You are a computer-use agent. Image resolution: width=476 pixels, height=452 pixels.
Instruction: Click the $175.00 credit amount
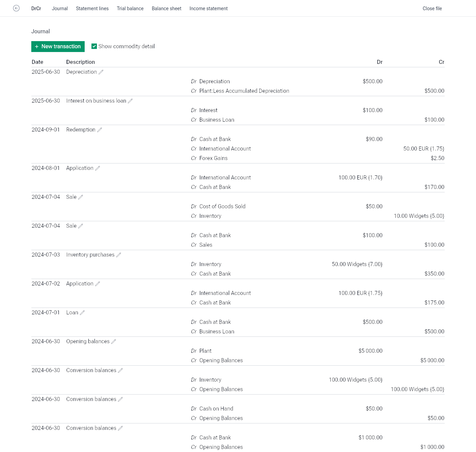(x=434, y=303)
